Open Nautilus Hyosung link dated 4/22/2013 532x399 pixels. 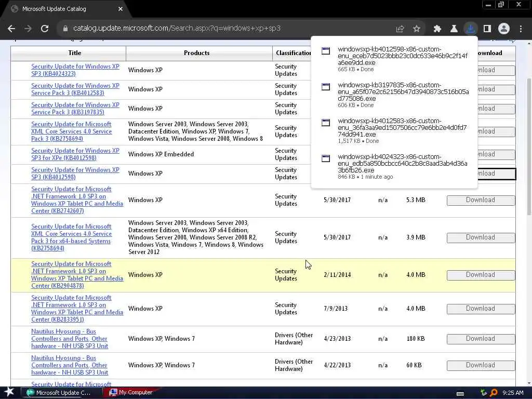(x=70, y=365)
